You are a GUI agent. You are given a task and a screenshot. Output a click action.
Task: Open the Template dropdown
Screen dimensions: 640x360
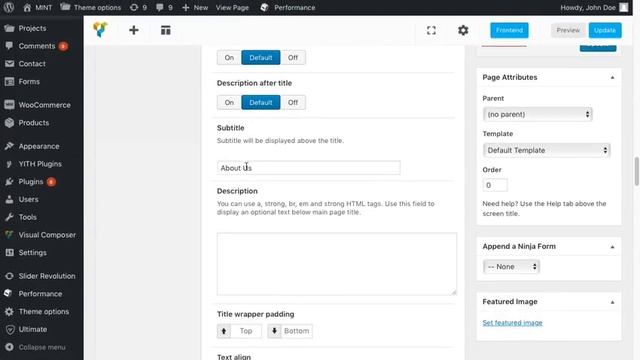[546, 150]
